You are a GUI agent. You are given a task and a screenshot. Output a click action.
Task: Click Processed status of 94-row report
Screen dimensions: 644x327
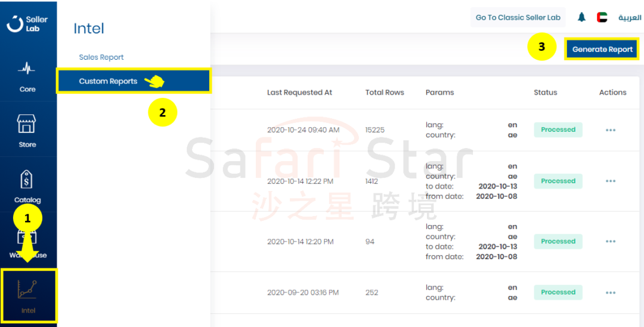point(558,241)
